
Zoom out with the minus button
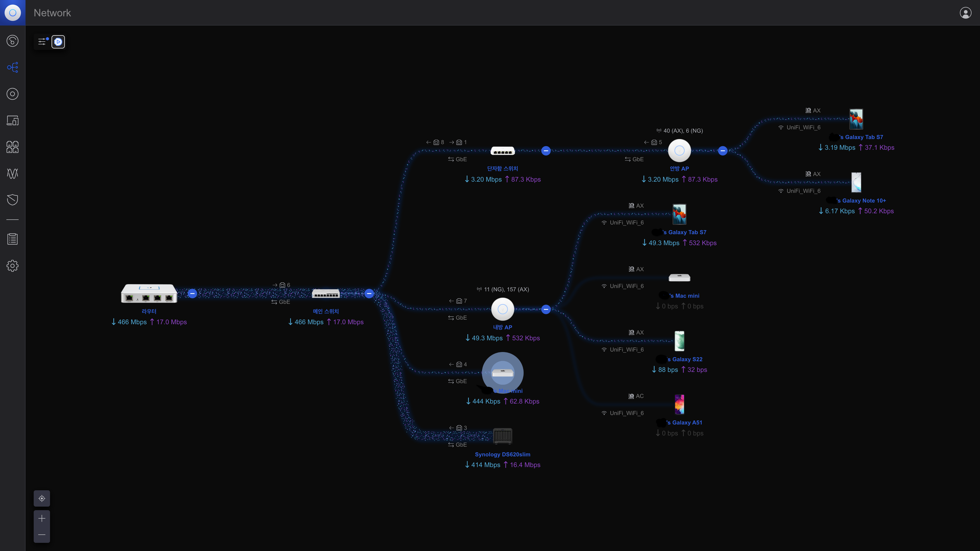click(42, 535)
